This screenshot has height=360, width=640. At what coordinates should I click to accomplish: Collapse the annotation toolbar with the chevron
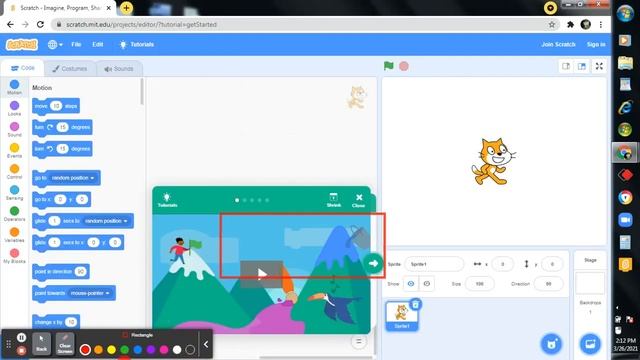(x=206, y=344)
